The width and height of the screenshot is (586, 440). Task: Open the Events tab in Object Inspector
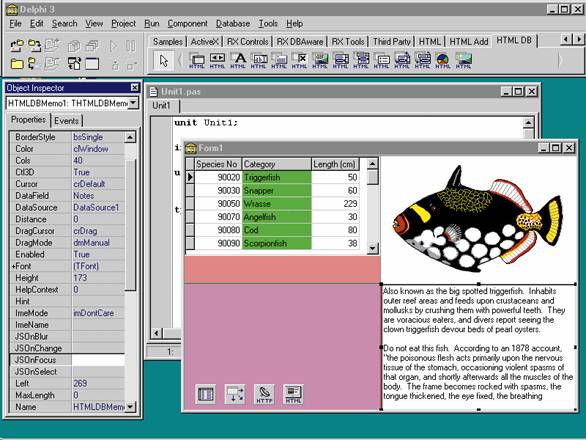click(x=67, y=121)
